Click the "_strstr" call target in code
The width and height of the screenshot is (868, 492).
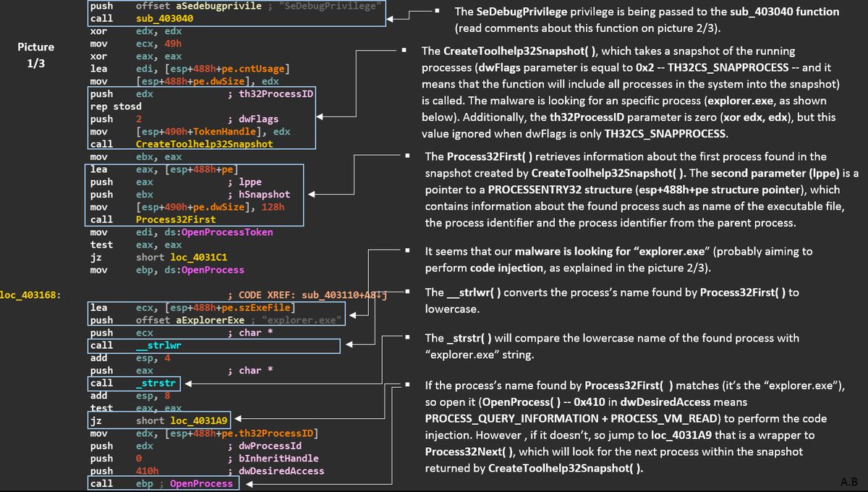(156, 383)
